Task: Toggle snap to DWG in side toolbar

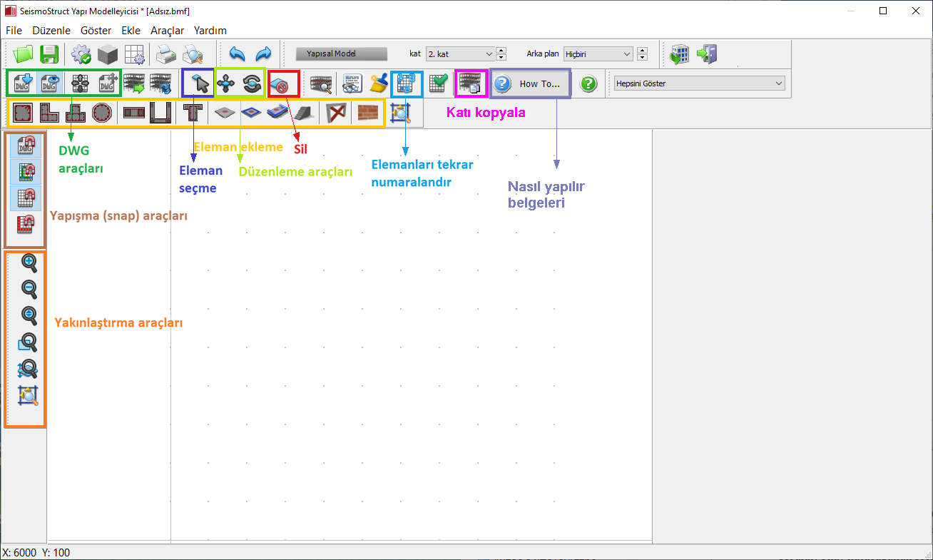Action: tap(26, 146)
